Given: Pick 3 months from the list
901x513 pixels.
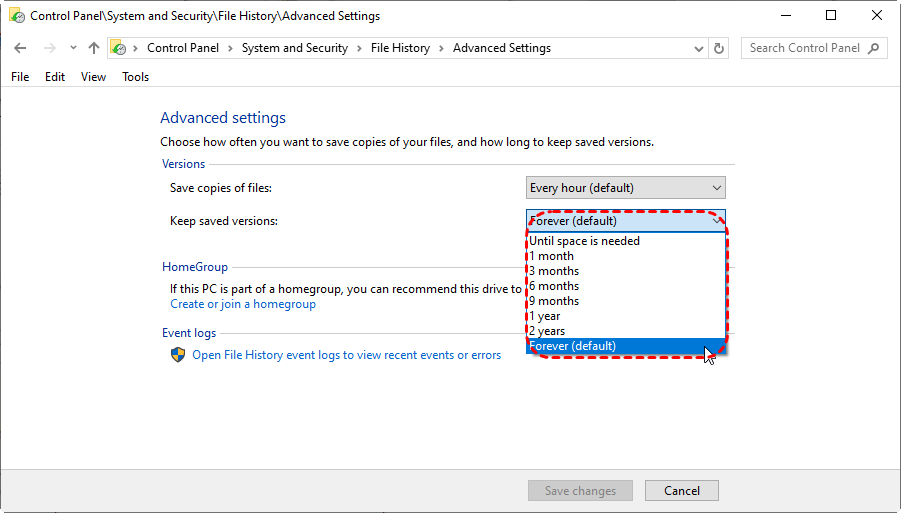Looking at the screenshot, I should coord(554,271).
